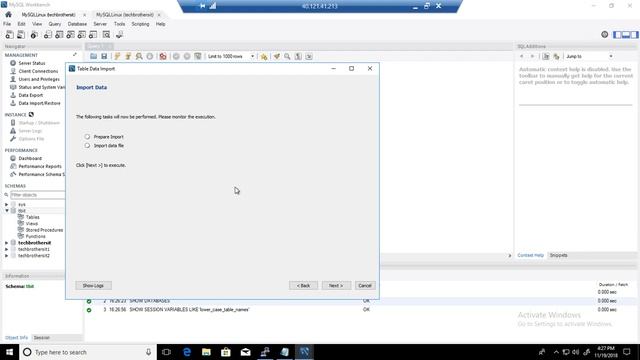
Task: Click the Workbench home icon
Action: point(8,14)
